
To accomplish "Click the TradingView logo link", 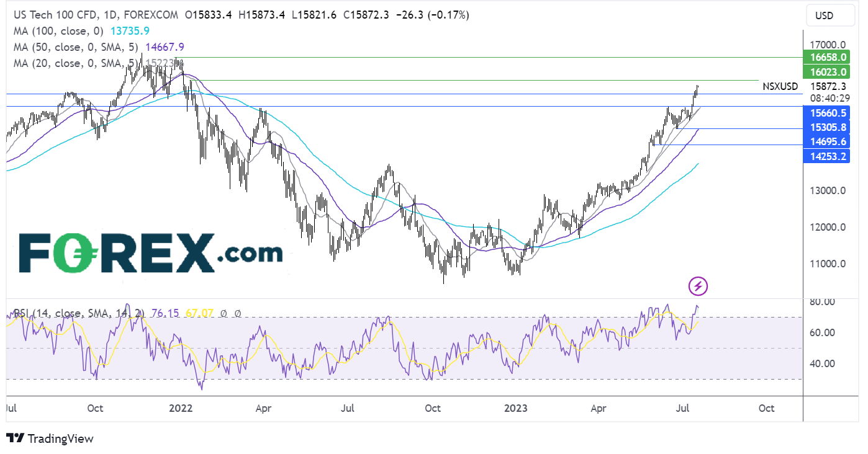I will [50, 438].
